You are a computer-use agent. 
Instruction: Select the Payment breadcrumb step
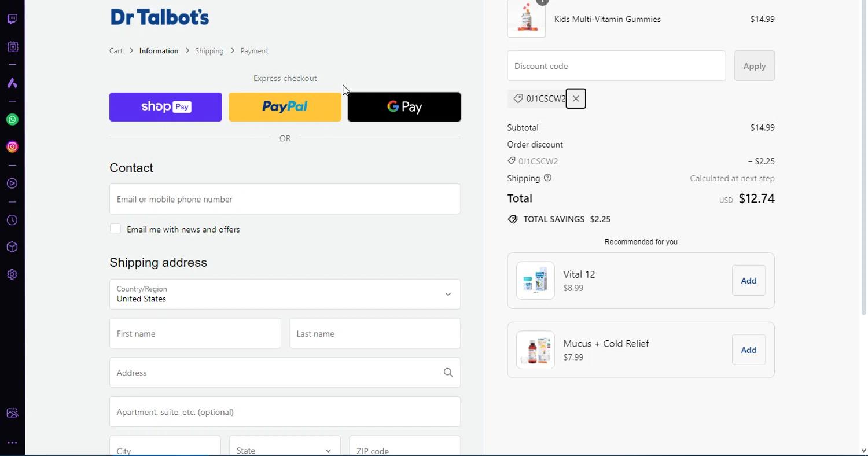[x=254, y=51]
